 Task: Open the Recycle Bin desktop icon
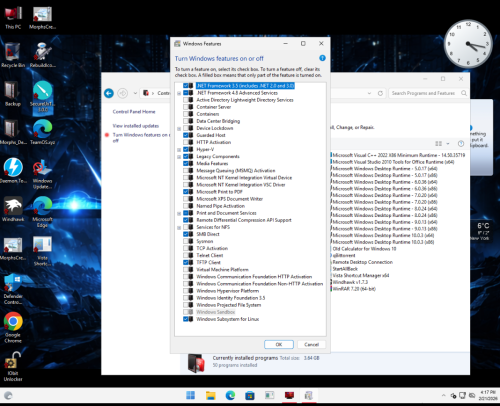(13, 56)
